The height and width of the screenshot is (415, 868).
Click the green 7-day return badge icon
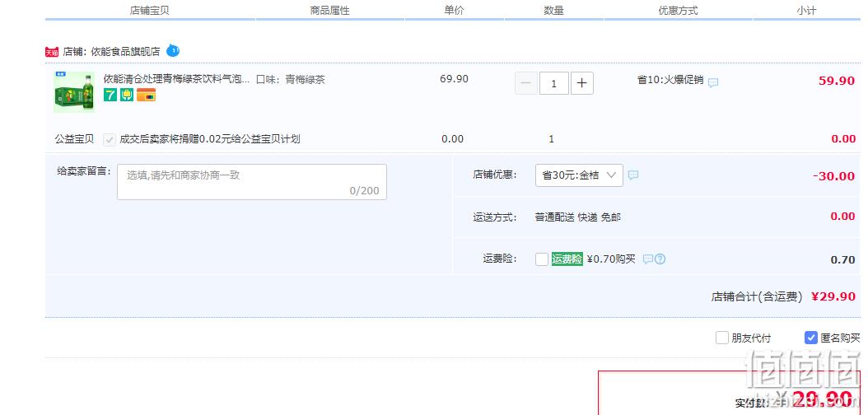pos(110,95)
